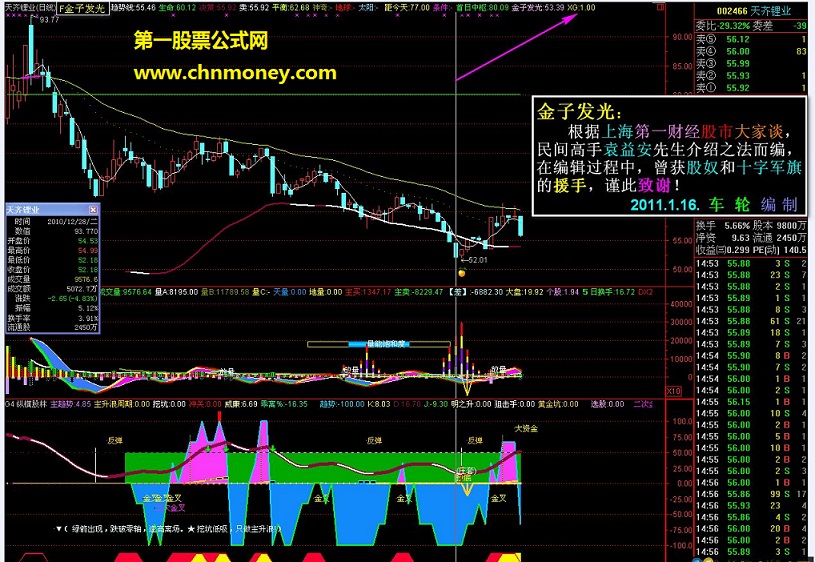Click the 卖① 55.92 sell order row
The image size is (815, 562).
752,88
